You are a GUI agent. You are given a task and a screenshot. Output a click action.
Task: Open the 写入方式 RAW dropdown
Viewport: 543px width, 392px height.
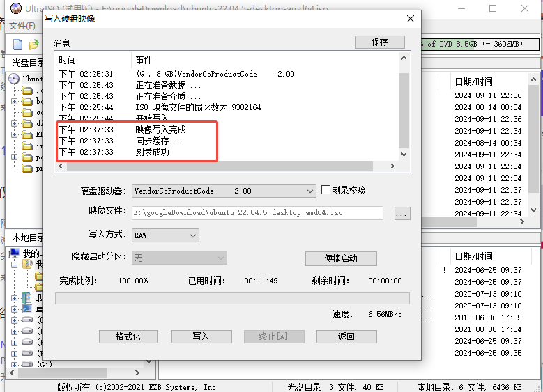click(193, 235)
